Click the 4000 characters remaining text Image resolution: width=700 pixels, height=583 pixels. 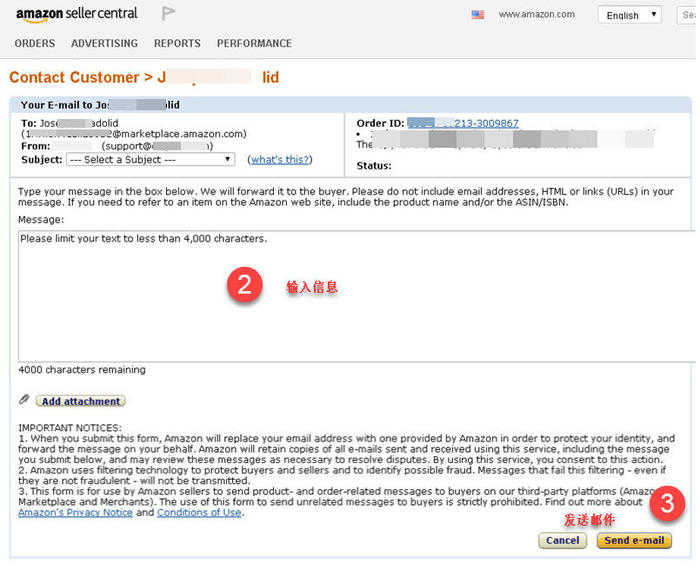[x=82, y=370]
